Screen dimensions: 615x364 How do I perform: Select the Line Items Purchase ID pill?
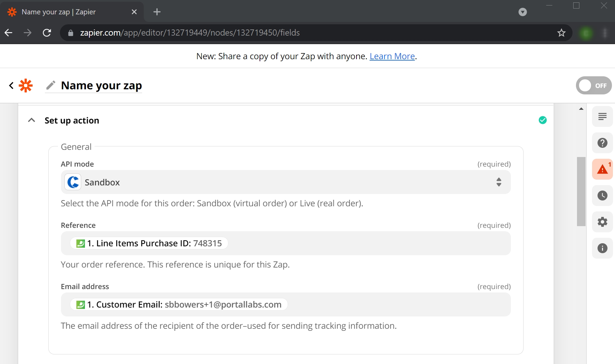pyautogui.click(x=149, y=243)
